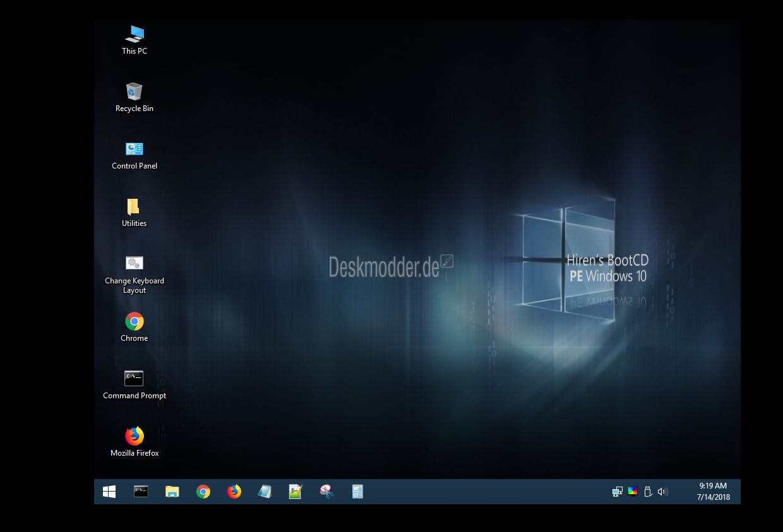Launch Chrome from the taskbar
This screenshot has width=783, height=532.
click(203, 492)
